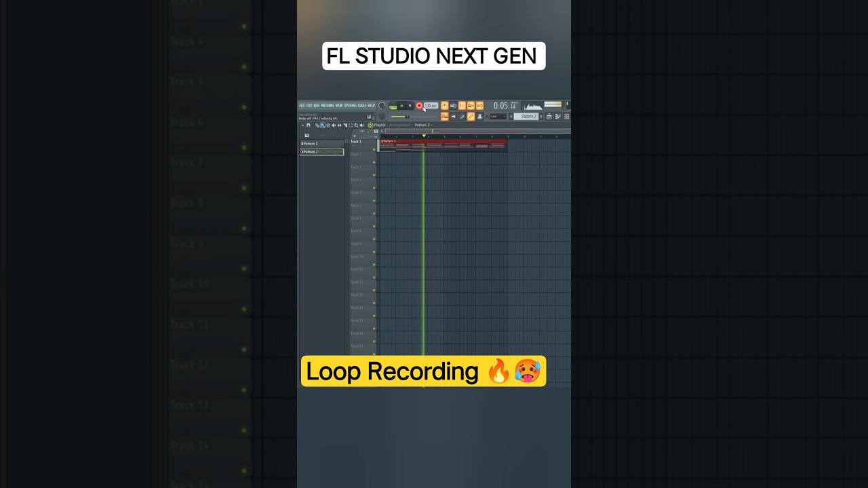The height and width of the screenshot is (488, 868).
Task: Select Pattern 2 in the picker
Action: (x=322, y=152)
